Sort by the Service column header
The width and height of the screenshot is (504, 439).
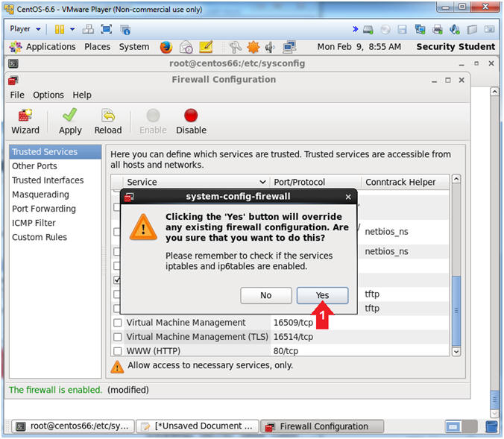pyautogui.click(x=196, y=182)
